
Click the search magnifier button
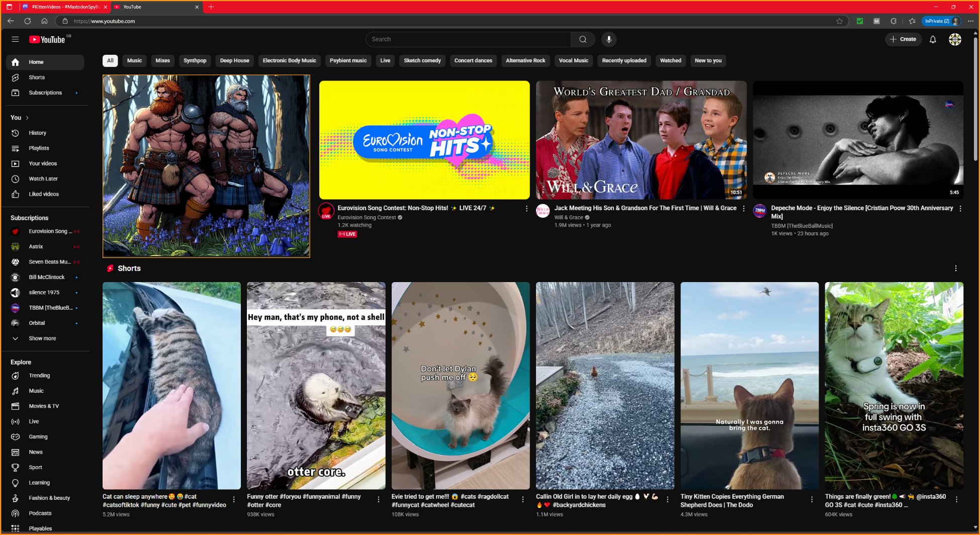pos(583,39)
